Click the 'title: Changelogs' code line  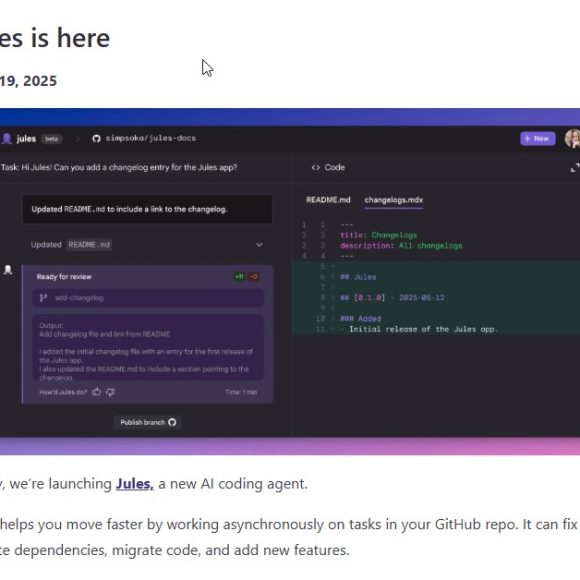coord(378,235)
